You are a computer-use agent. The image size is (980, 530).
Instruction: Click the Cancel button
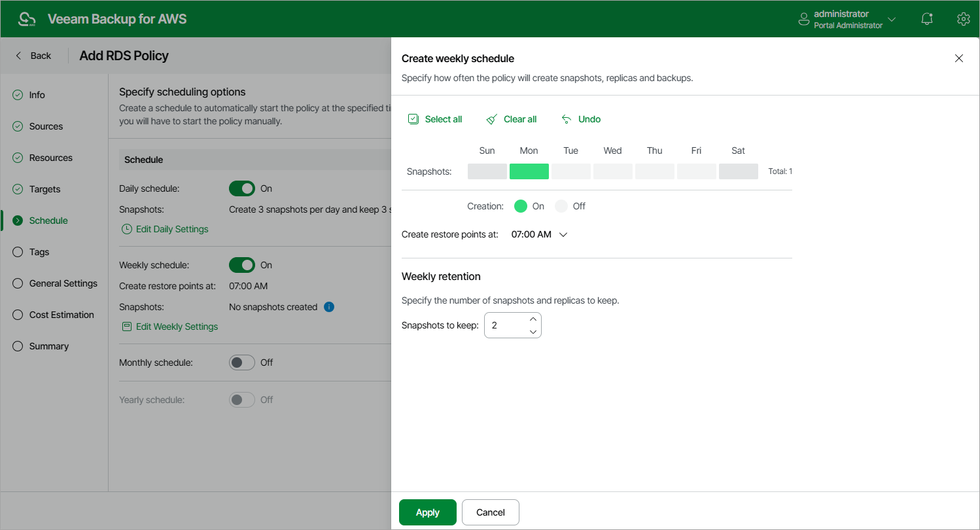[491, 512]
